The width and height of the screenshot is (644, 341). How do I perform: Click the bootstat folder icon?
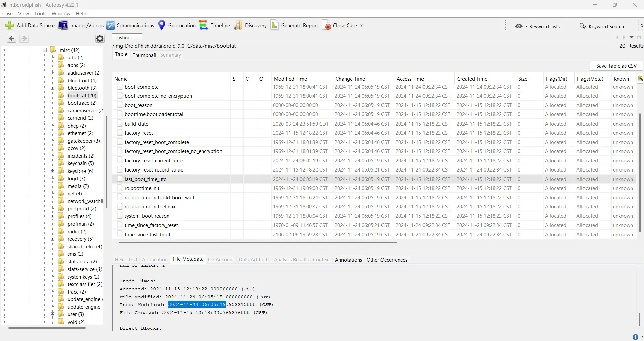[x=61, y=95]
